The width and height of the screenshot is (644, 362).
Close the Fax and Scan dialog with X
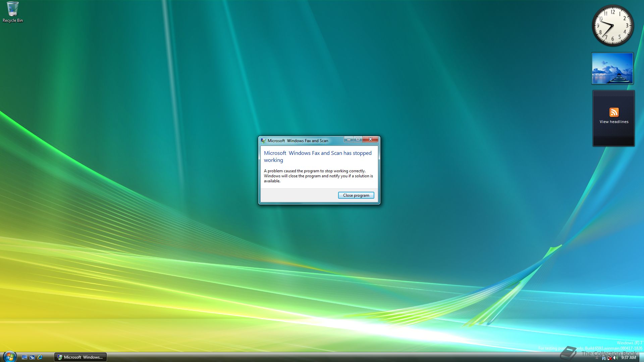pos(370,139)
